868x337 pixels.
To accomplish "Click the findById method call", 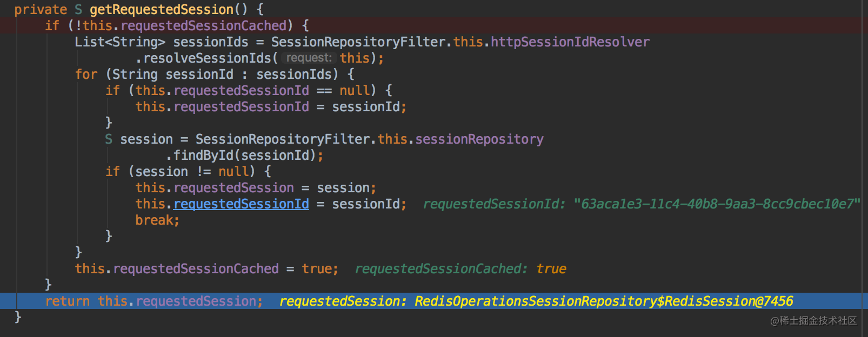I will point(203,156).
